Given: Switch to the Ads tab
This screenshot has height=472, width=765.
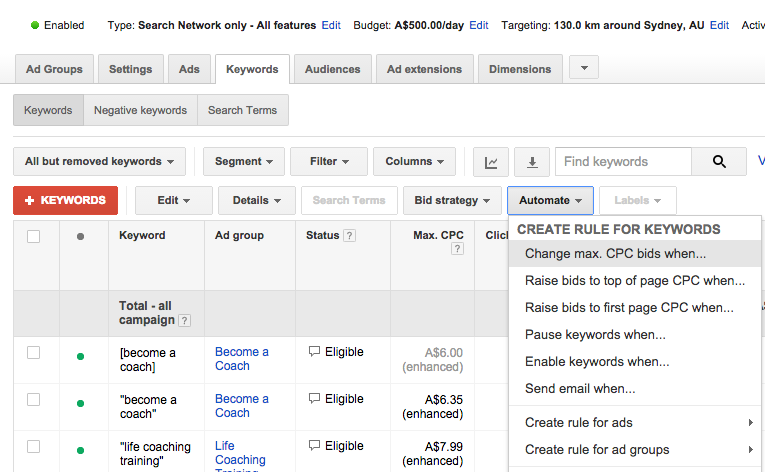Looking at the screenshot, I should [189, 69].
